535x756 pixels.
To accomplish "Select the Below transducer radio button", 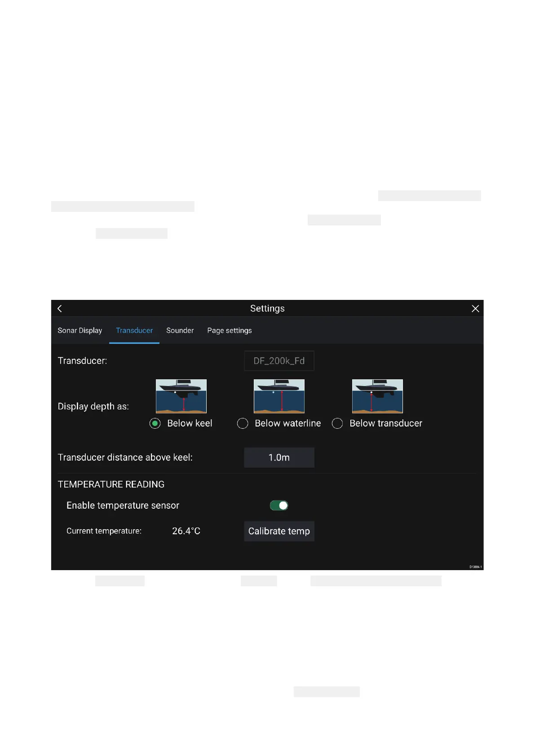I will coord(337,423).
